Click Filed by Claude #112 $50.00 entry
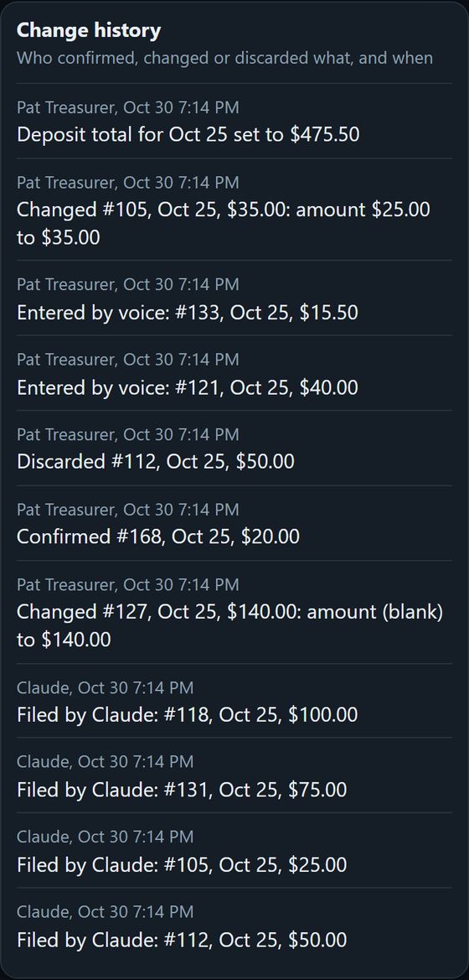This screenshot has width=469, height=980. pyautogui.click(x=234, y=925)
